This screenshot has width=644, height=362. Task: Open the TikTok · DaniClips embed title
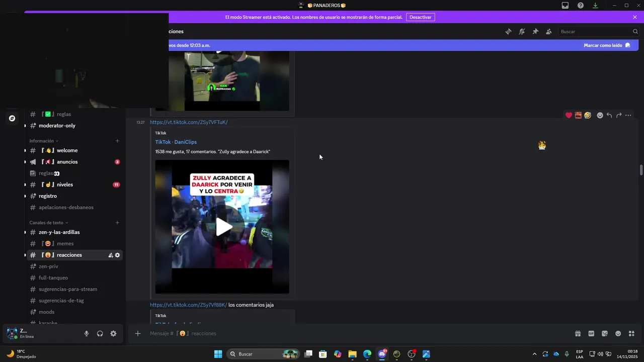click(x=176, y=142)
